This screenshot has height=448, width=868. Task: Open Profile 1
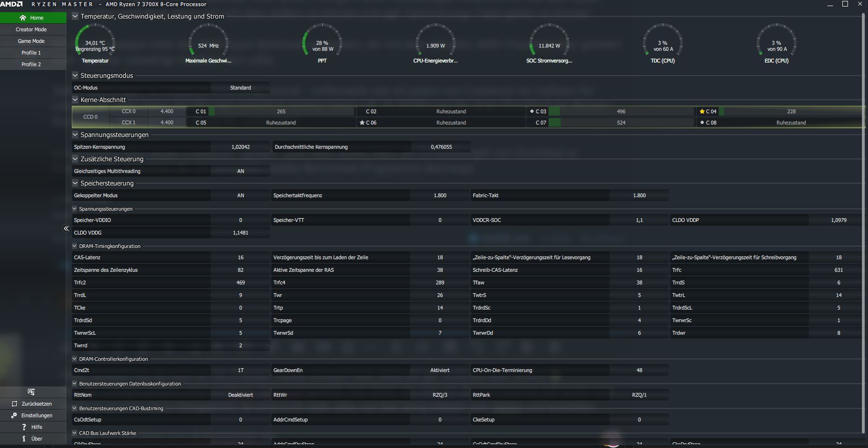pos(33,53)
